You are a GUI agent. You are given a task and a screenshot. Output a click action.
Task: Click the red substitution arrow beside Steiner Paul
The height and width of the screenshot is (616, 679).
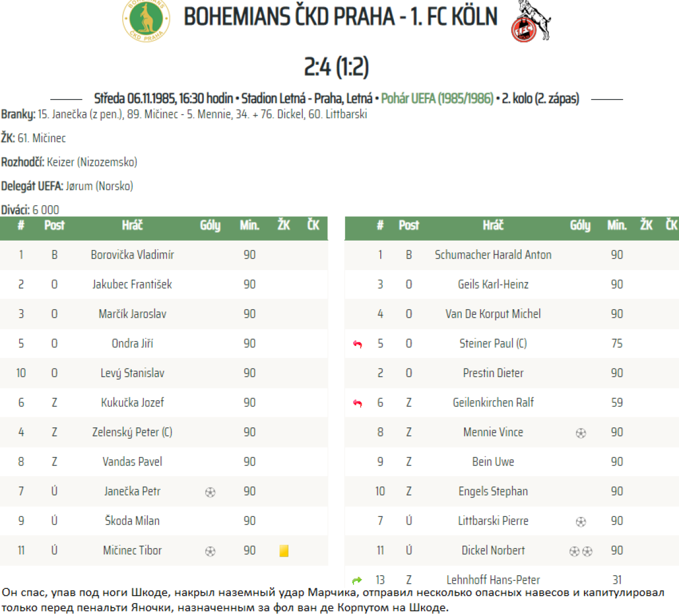coord(357,344)
